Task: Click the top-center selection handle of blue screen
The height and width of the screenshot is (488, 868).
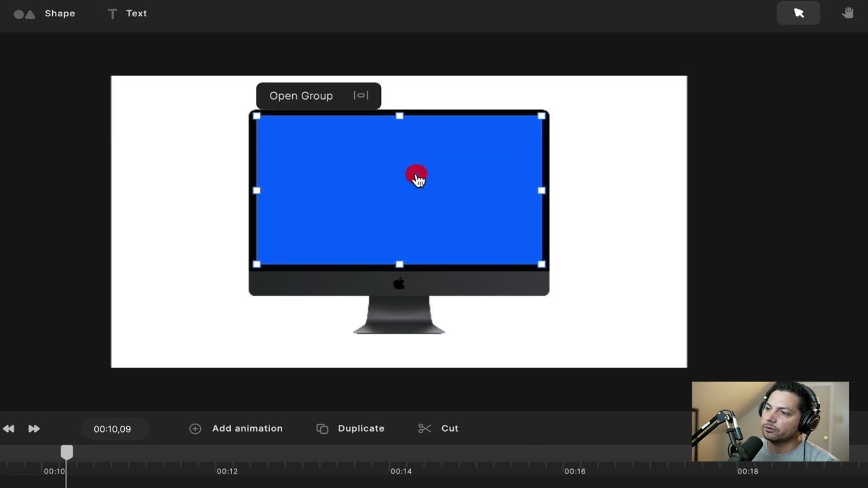Action: click(399, 116)
